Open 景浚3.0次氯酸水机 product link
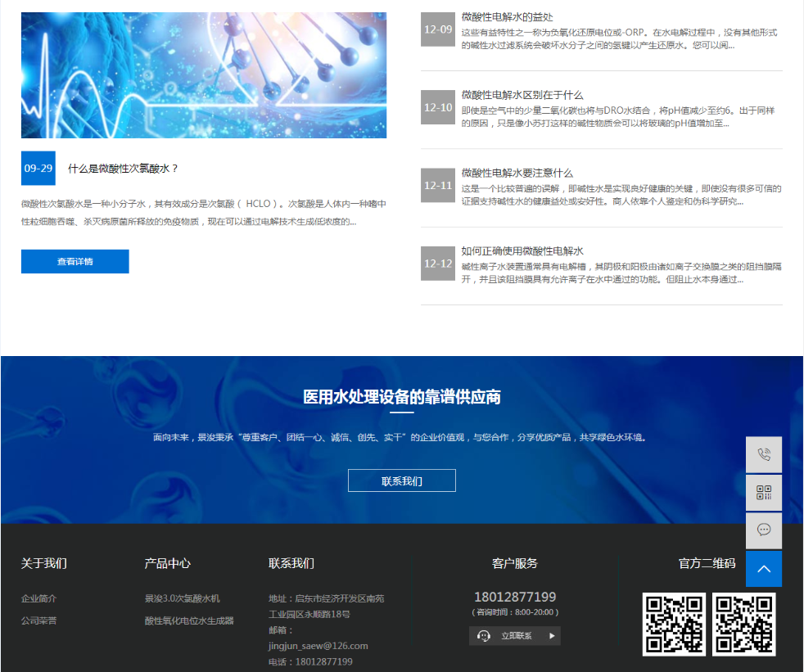The height and width of the screenshot is (672, 804). [182, 598]
